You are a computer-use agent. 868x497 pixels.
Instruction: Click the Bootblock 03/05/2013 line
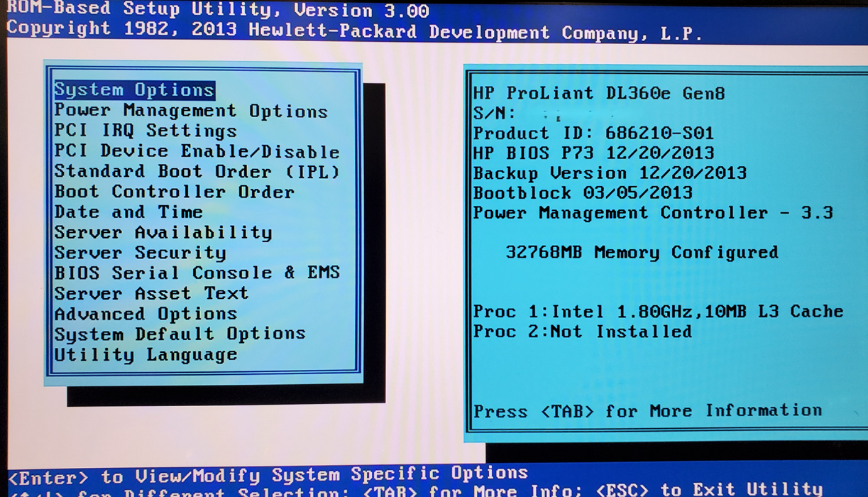(x=583, y=192)
